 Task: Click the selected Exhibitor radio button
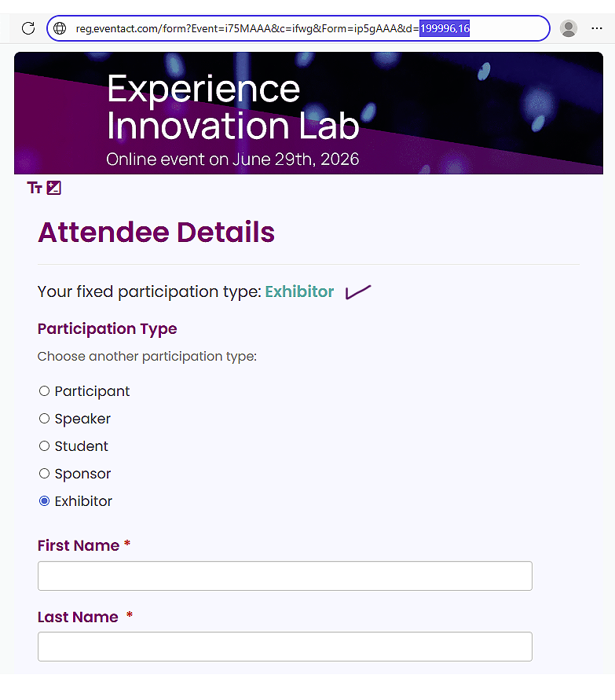pos(44,500)
